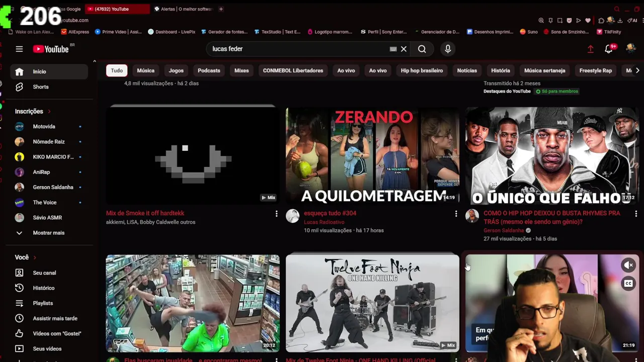Open the Sávio ASMR subscription channel
Screen dimensions: 644x362
point(50,218)
